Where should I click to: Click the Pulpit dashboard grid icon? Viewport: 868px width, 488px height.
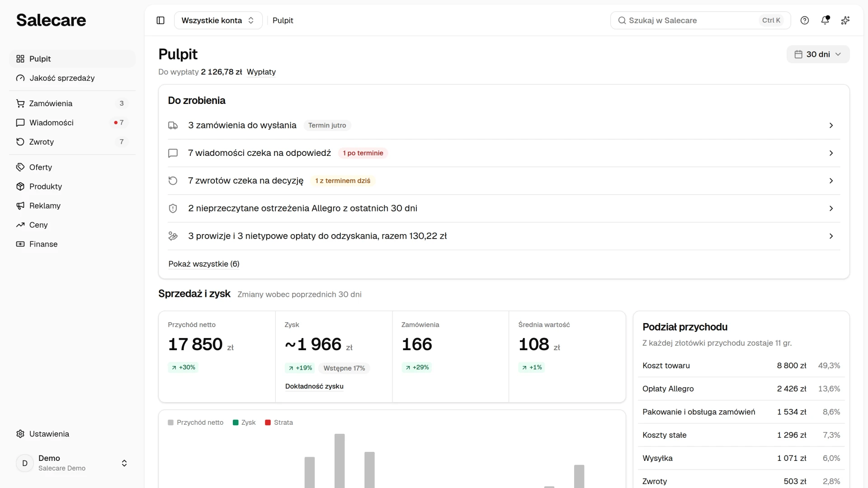click(20, 59)
